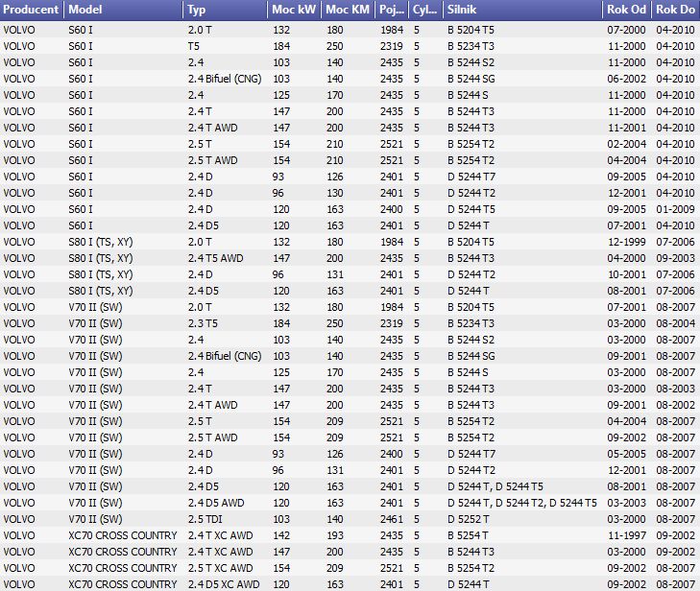Select the power value 142 in Moc kW
Screen dimensions: 700x591
click(281, 535)
